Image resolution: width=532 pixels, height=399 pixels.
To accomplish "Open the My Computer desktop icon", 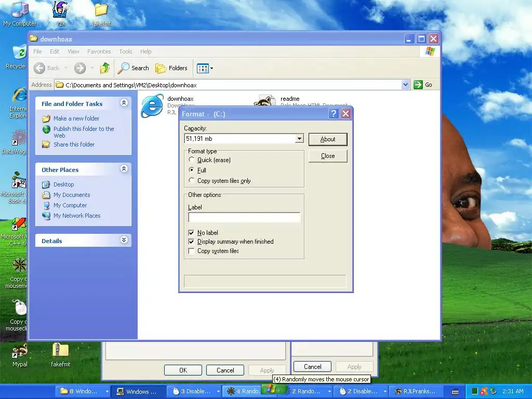I will [x=20, y=14].
